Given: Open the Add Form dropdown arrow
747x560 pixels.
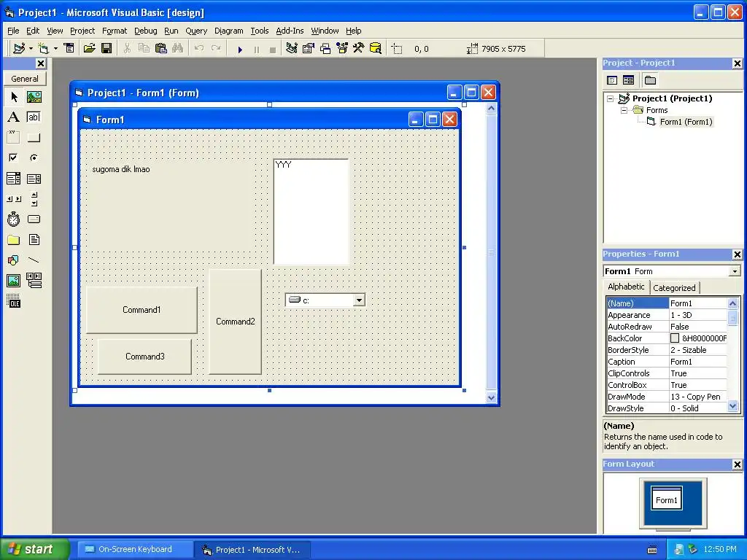Looking at the screenshot, I should (x=55, y=48).
